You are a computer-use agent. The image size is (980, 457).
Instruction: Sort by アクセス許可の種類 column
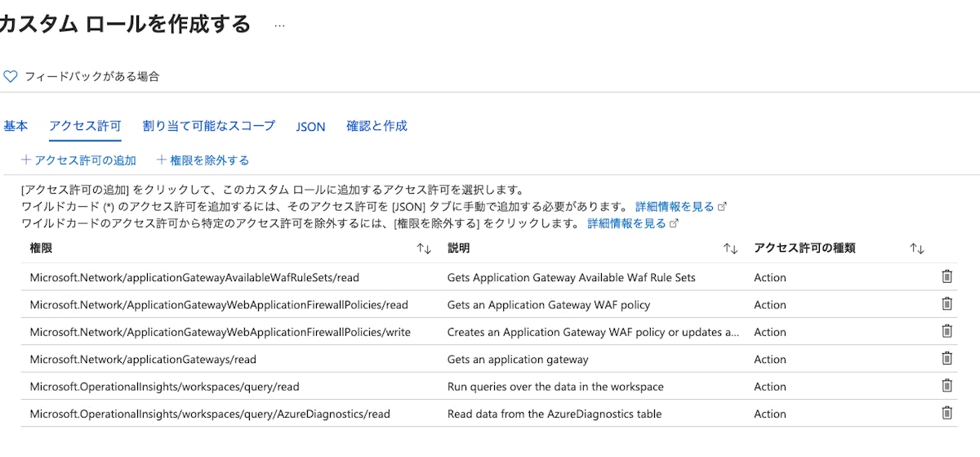click(x=916, y=249)
